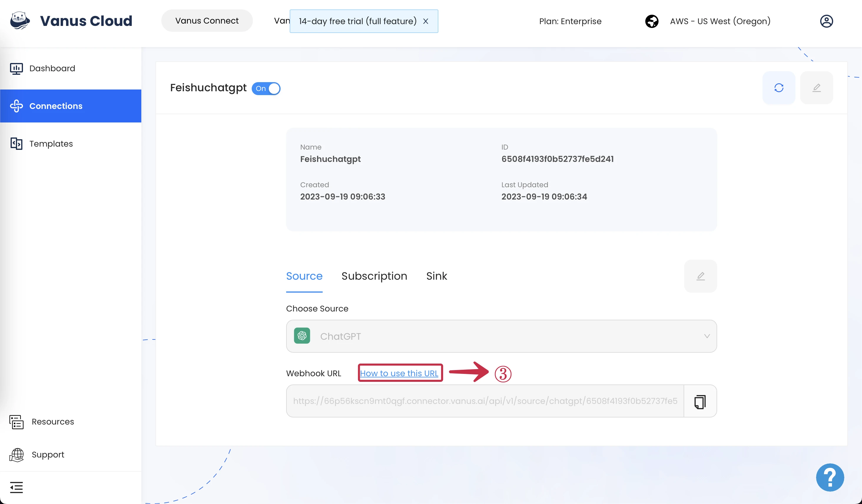Click the Last Updated timestamp 2023-09-19 09:06:34
Viewport: 862px width, 504px height.
[x=544, y=197]
